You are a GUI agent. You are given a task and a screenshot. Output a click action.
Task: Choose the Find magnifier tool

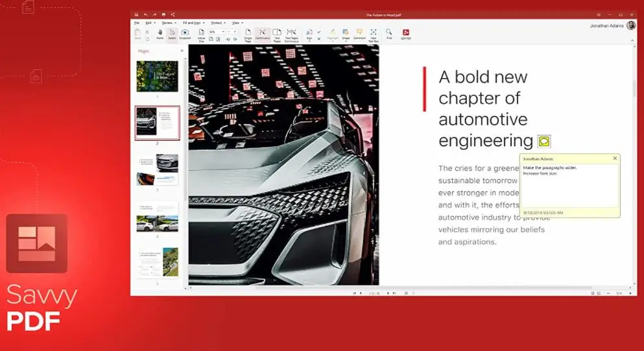[x=389, y=33]
